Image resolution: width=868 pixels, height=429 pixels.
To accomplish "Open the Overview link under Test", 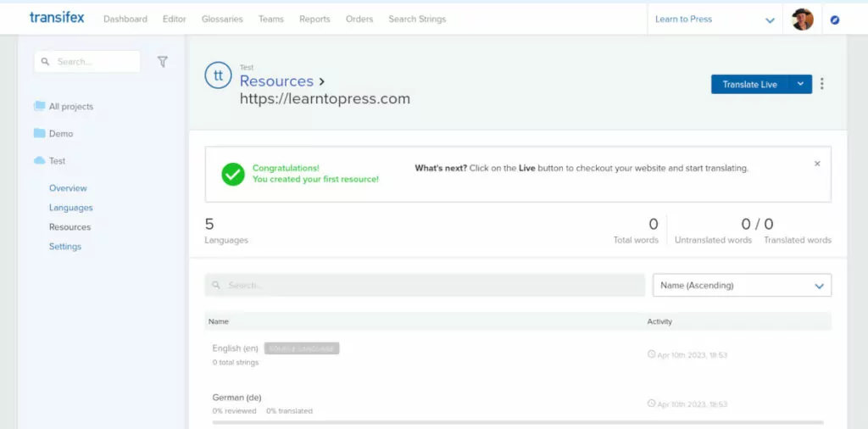I will 68,188.
